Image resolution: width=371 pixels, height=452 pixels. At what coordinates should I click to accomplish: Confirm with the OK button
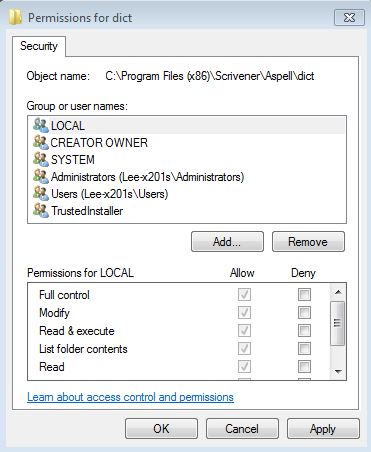pos(161,428)
